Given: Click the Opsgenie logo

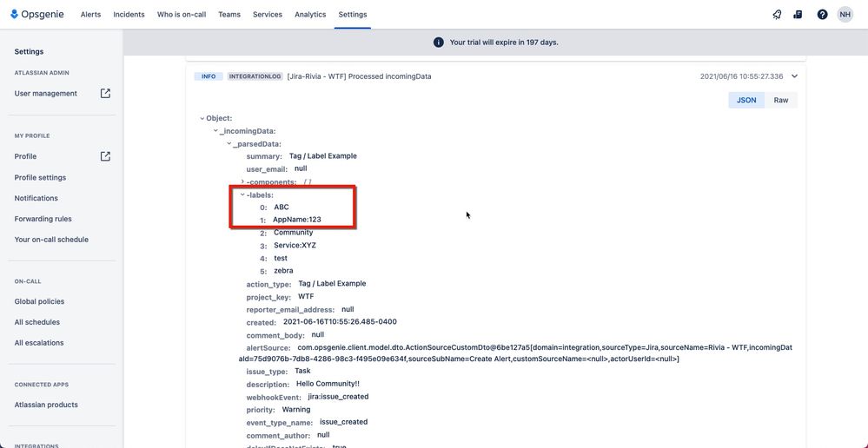Looking at the screenshot, I should [x=37, y=15].
